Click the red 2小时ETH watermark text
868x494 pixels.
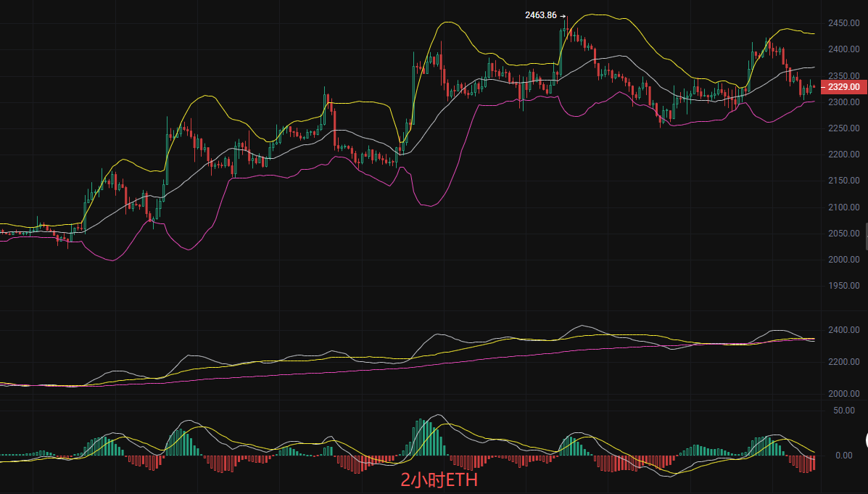point(439,479)
